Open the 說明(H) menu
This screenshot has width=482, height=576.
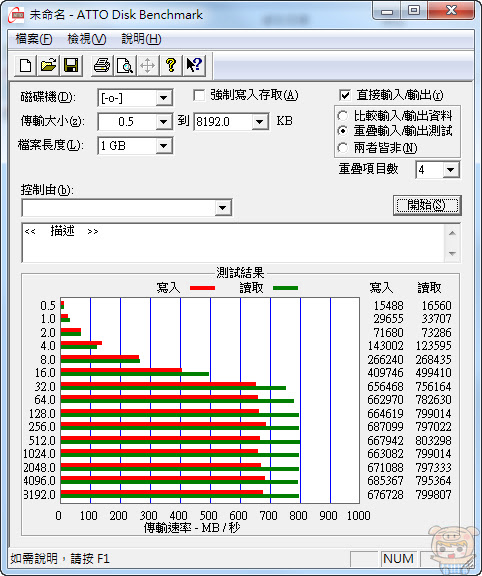point(141,39)
